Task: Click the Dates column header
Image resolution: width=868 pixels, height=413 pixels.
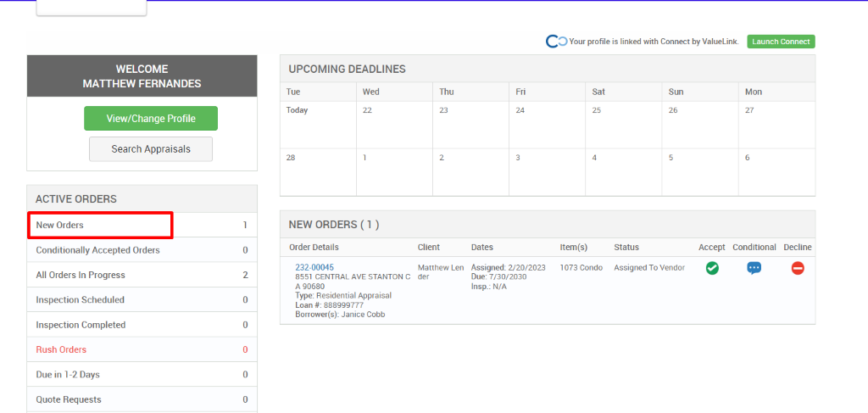Action: point(482,248)
